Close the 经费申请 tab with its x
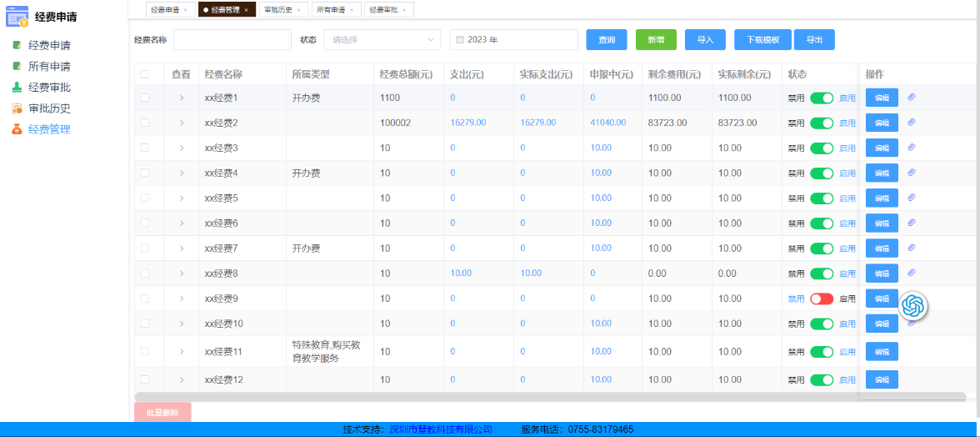 point(186,10)
